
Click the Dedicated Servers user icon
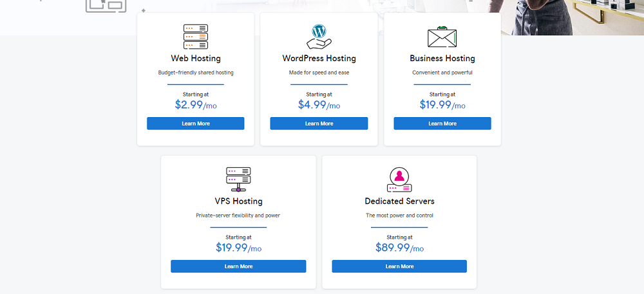399,179
